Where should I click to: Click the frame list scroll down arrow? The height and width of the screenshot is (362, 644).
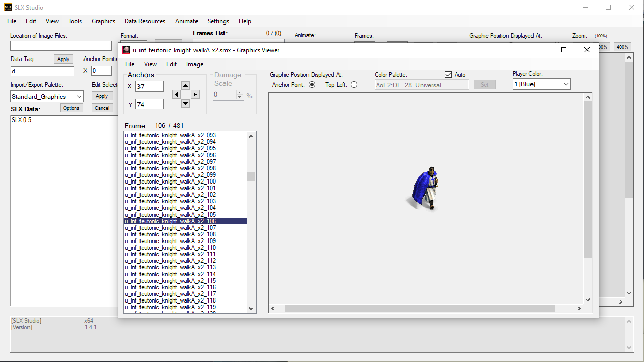pyautogui.click(x=251, y=308)
